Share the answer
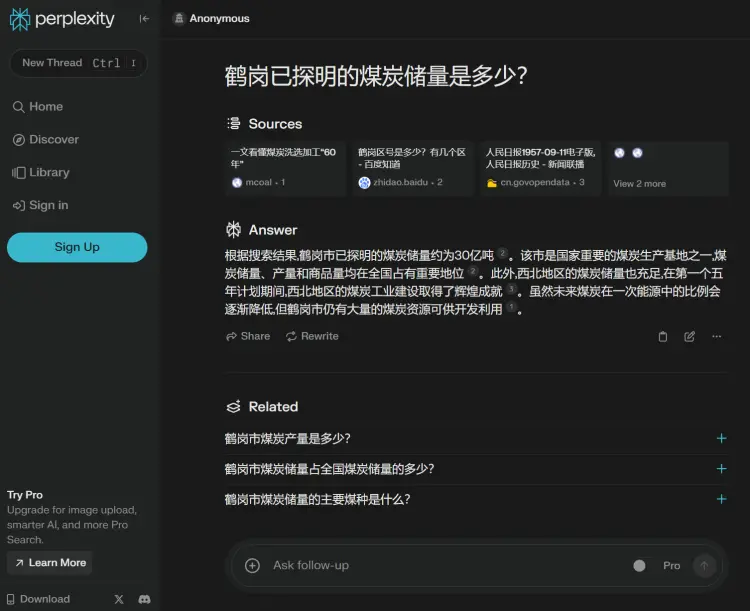750x611 pixels. (248, 336)
